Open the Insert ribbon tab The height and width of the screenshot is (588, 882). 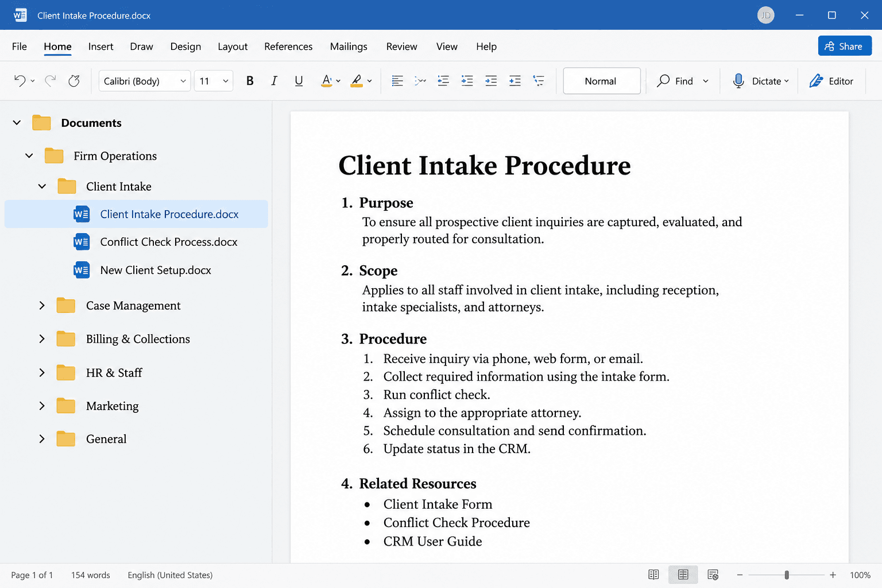(100, 47)
